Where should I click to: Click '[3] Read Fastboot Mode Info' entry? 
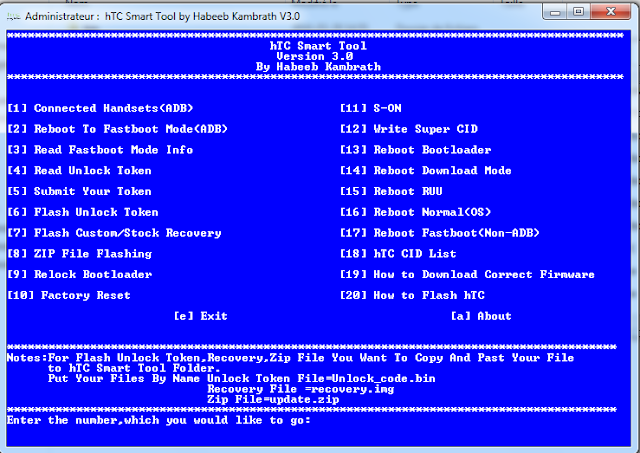tap(100, 150)
